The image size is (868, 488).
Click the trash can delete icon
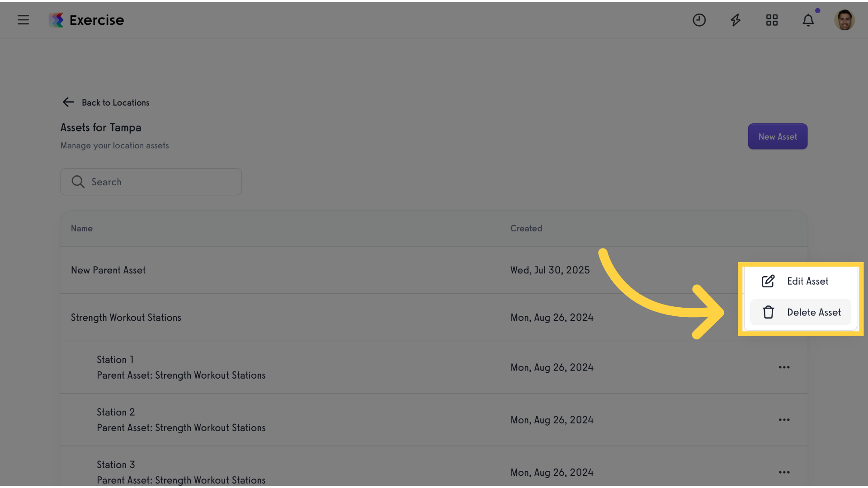(768, 312)
